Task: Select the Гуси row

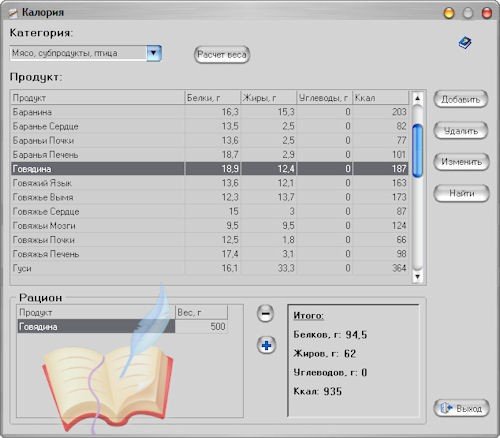Action: pyautogui.click(x=209, y=268)
